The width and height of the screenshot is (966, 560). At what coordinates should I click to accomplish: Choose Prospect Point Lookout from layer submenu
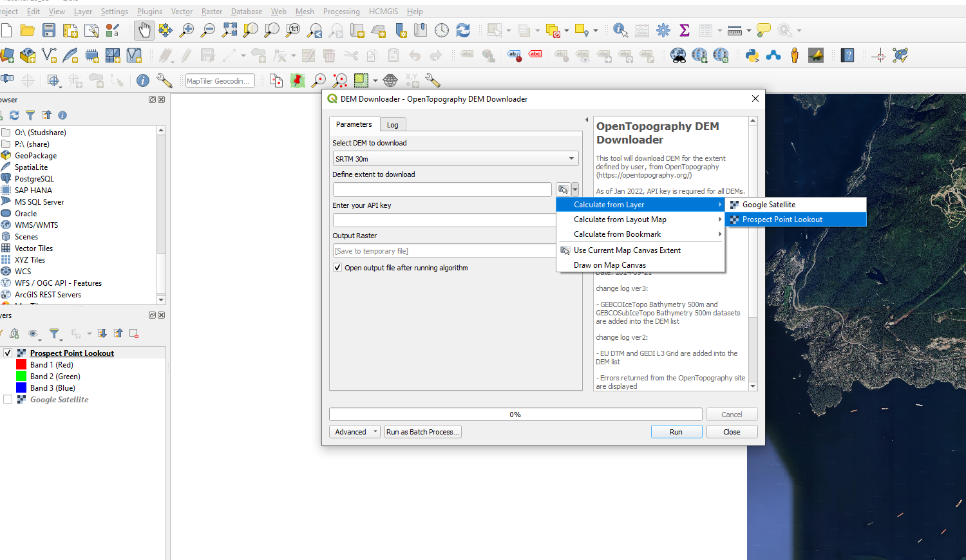pyautogui.click(x=782, y=219)
